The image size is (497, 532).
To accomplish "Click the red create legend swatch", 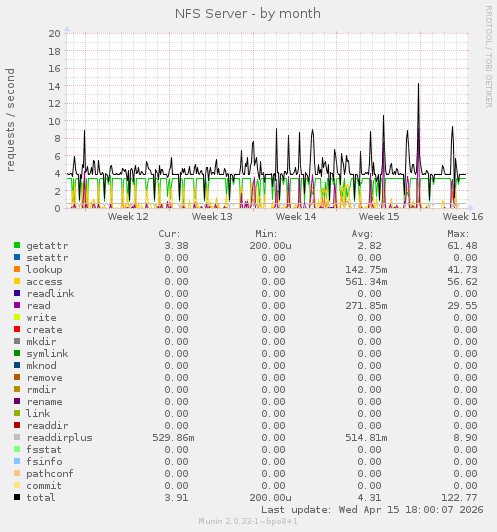I will (x=17, y=329).
